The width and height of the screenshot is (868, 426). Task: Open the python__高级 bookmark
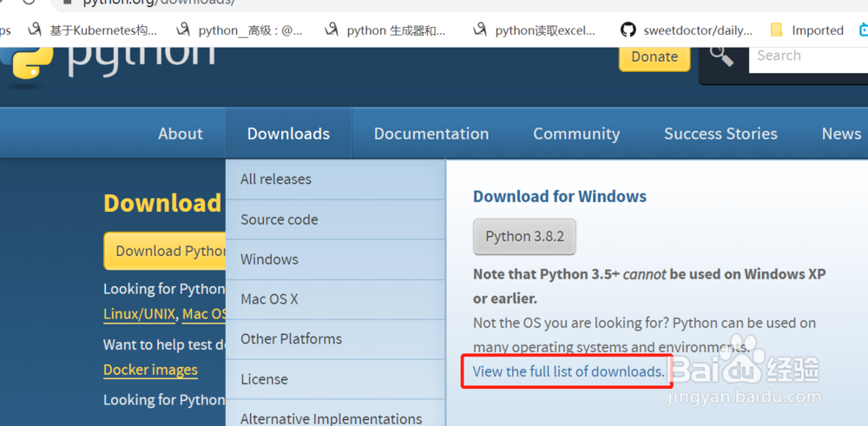[240, 30]
